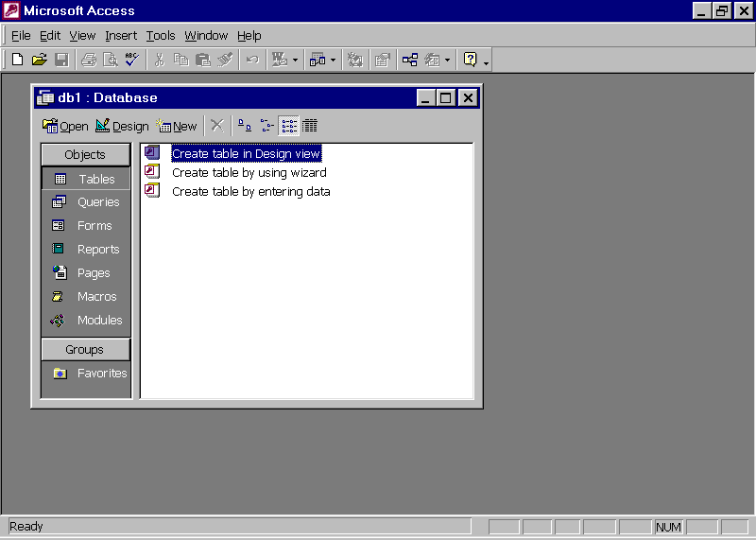This screenshot has width=756, height=540.
Task: Maximize the db1 Database window
Action: (446, 98)
